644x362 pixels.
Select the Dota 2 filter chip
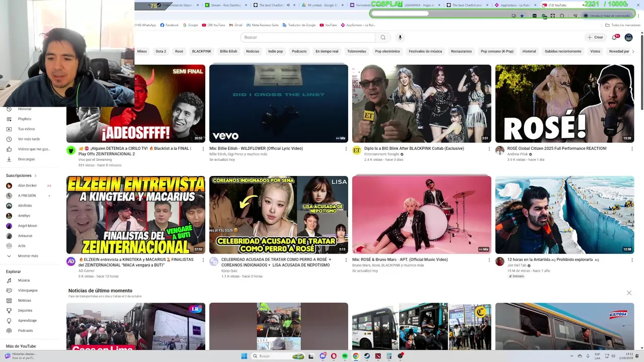pyautogui.click(x=161, y=51)
